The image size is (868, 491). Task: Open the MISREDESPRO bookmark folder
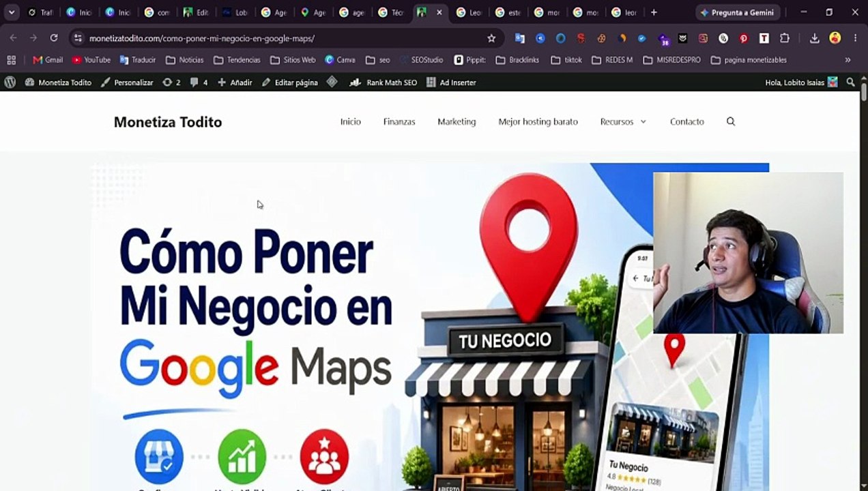(671, 60)
